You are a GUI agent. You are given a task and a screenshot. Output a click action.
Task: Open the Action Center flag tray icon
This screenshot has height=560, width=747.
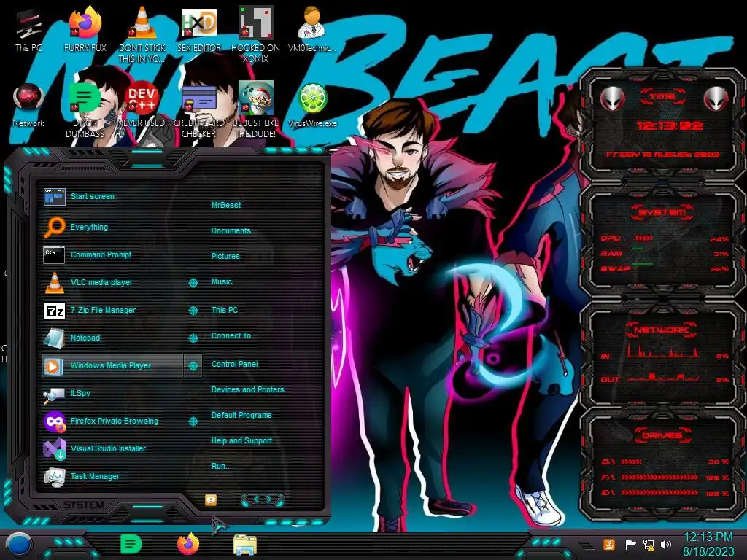coord(630,544)
